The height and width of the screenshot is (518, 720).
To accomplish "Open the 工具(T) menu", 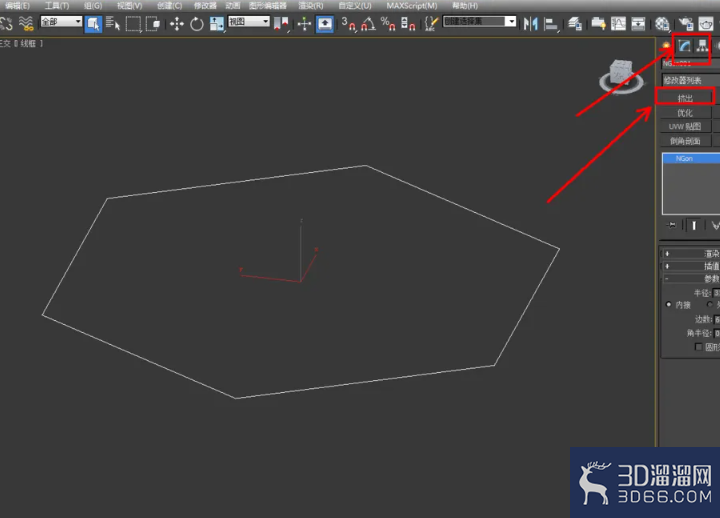I will tap(56, 6).
